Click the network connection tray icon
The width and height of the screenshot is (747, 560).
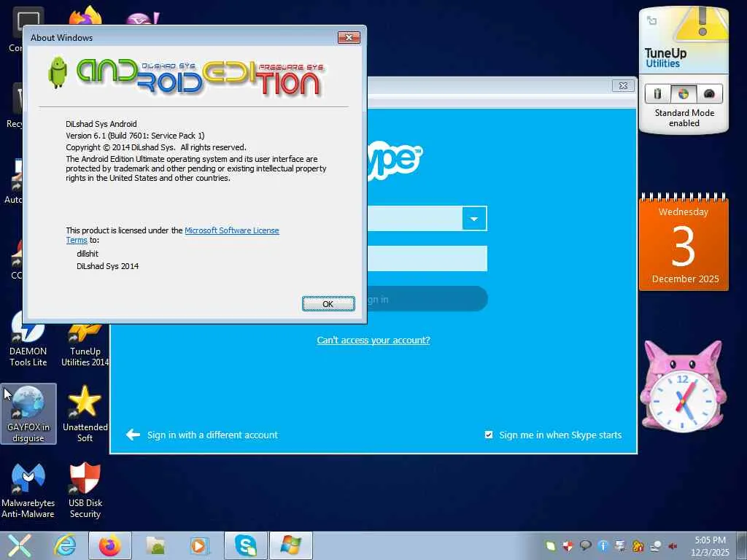click(656, 546)
